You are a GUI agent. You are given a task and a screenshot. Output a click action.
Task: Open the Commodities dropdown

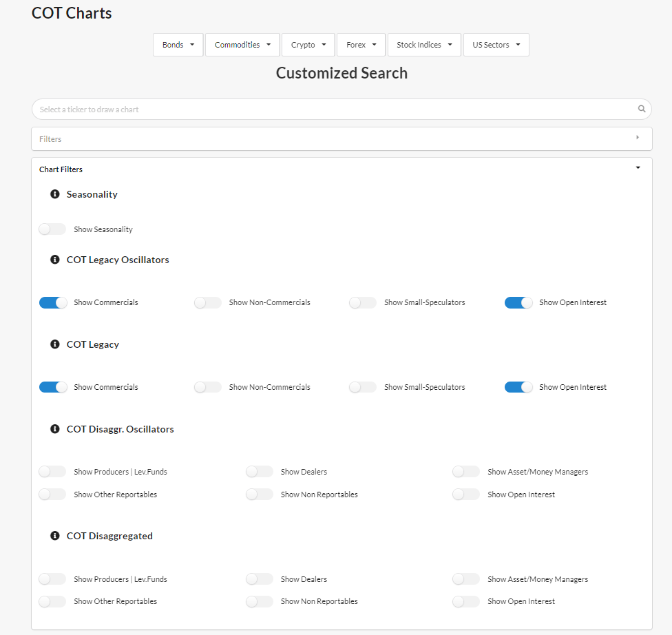pyautogui.click(x=242, y=44)
